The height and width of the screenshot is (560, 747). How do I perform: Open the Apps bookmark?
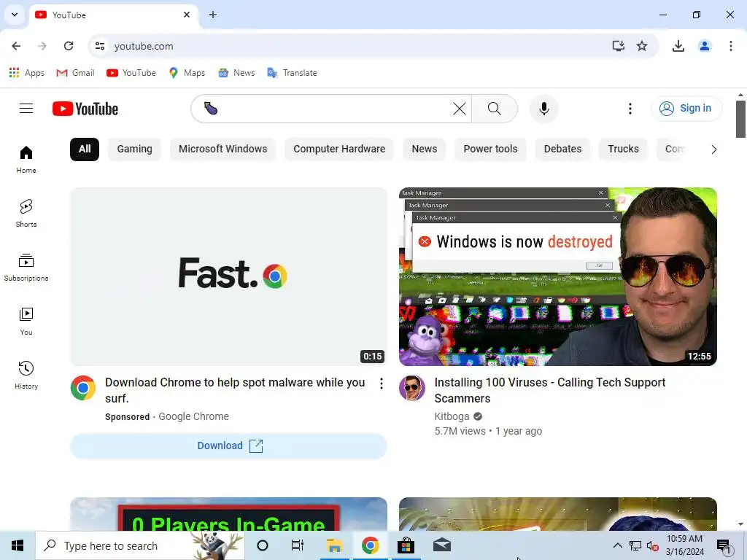coord(27,73)
